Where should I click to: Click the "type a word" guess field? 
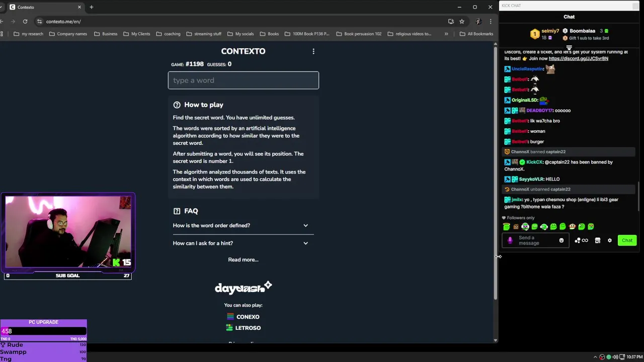click(243, 80)
